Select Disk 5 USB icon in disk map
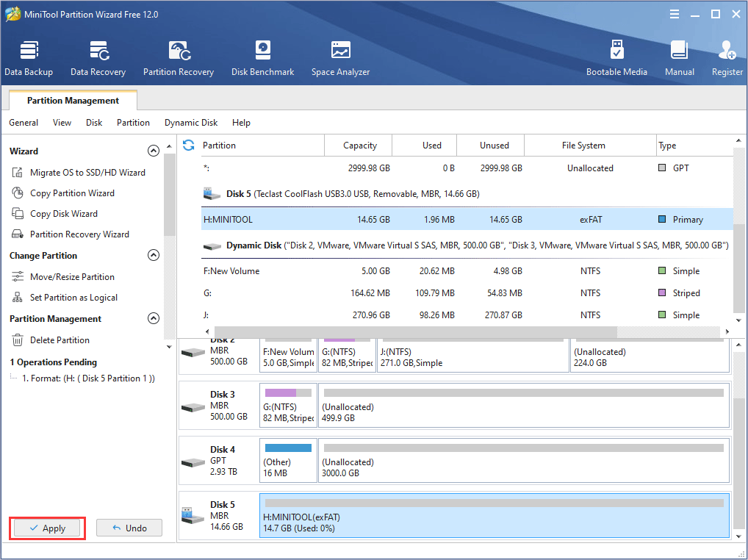Image resolution: width=748 pixels, height=560 pixels. tap(193, 516)
